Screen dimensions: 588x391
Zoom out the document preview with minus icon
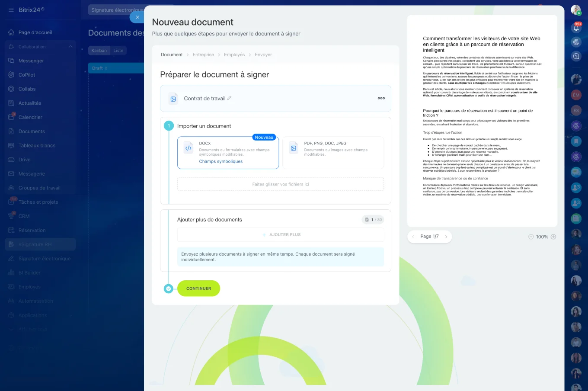(531, 237)
